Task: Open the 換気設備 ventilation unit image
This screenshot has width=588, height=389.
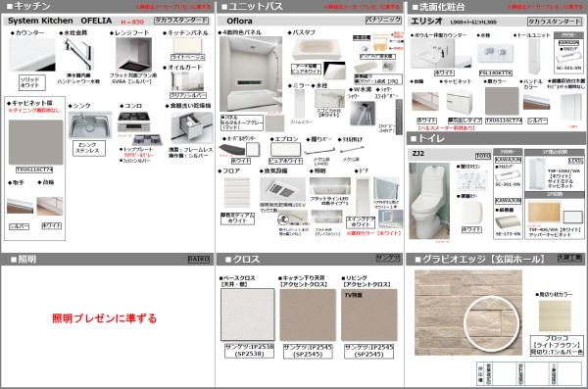Action: [282, 190]
